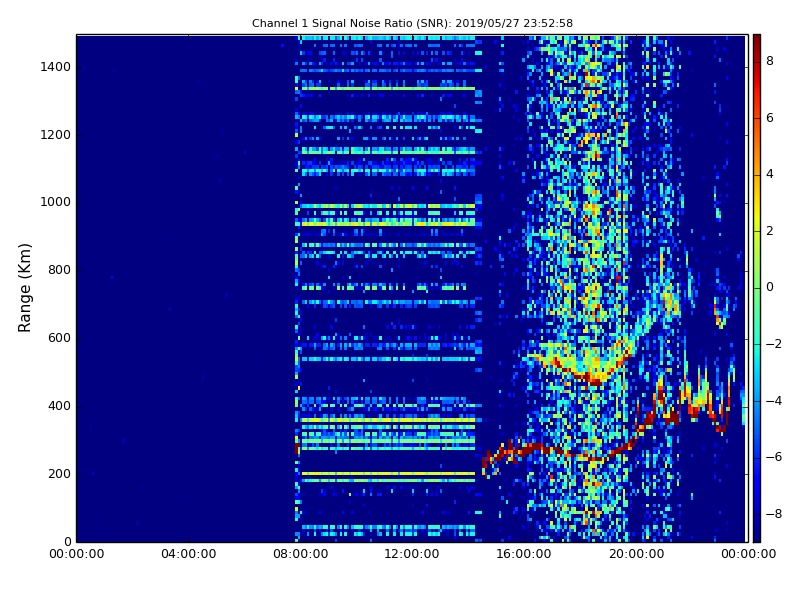This screenshot has width=800, height=600.
Task: Click the colorbar tick label "−8"
Action: pyautogui.click(x=773, y=514)
